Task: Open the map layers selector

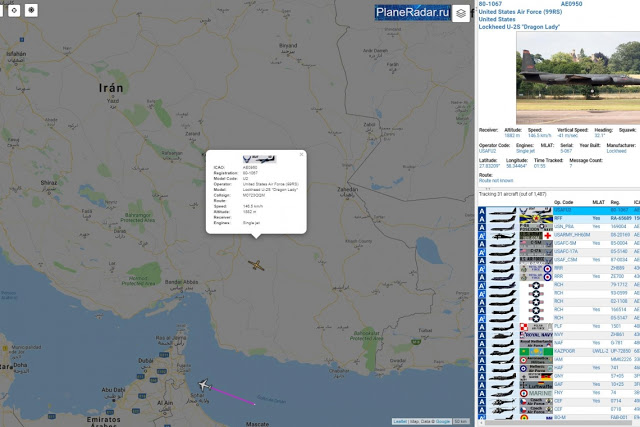Action: click(x=461, y=13)
